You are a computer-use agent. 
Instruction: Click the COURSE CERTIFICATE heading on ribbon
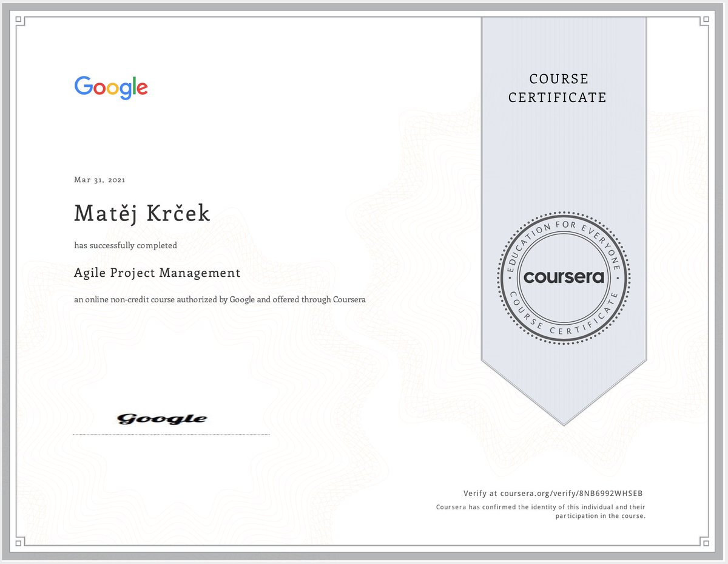[558, 88]
